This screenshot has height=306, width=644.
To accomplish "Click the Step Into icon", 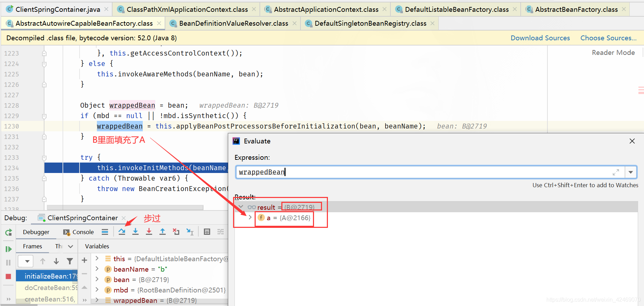I will tap(135, 232).
